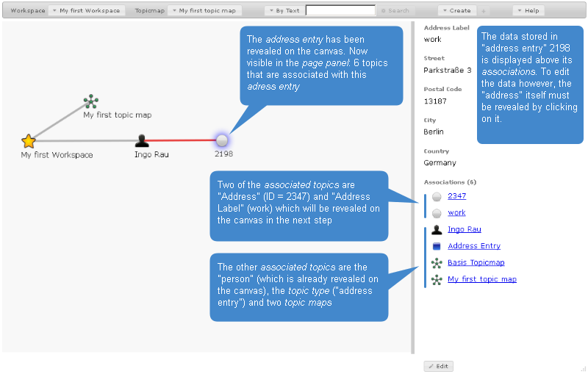Click the Ingo Rau person icon on canvas

coord(142,140)
